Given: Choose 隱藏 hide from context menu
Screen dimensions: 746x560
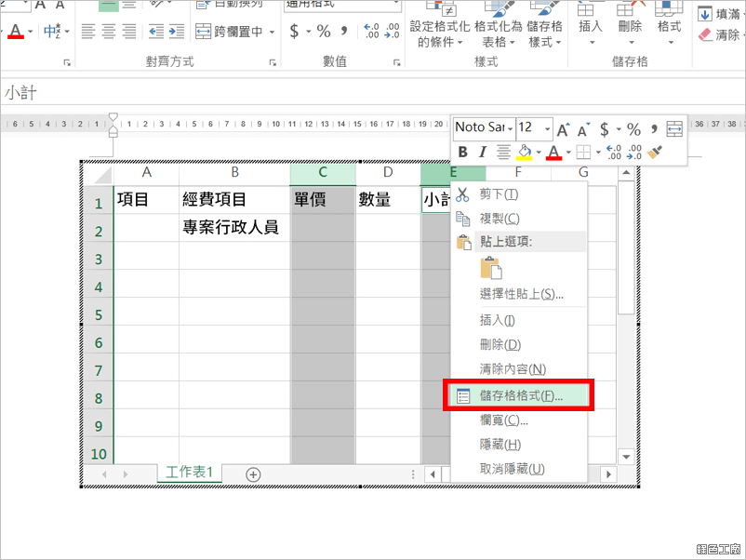Looking at the screenshot, I should (519, 445).
